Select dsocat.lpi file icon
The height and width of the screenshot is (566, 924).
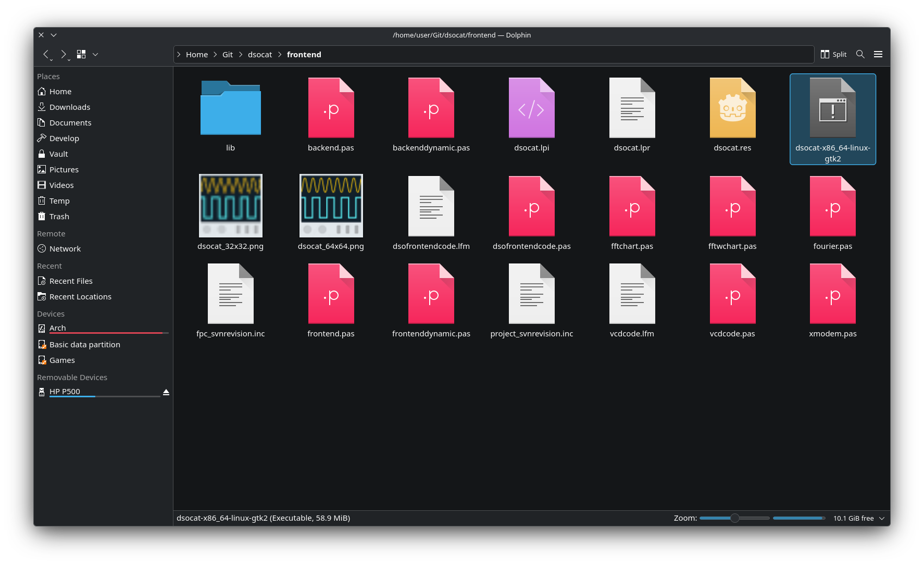click(532, 108)
